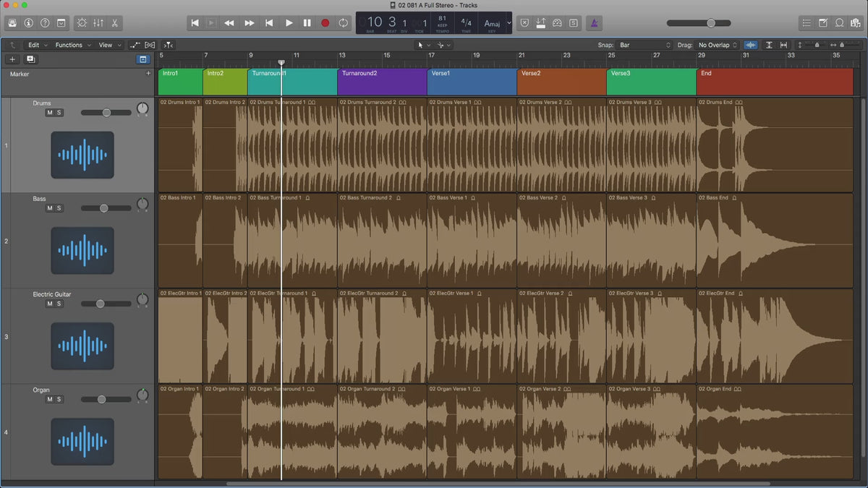This screenshot has height=488, width=868.
Task: Open the Loop Browser icon
Action: coord(839,23)
